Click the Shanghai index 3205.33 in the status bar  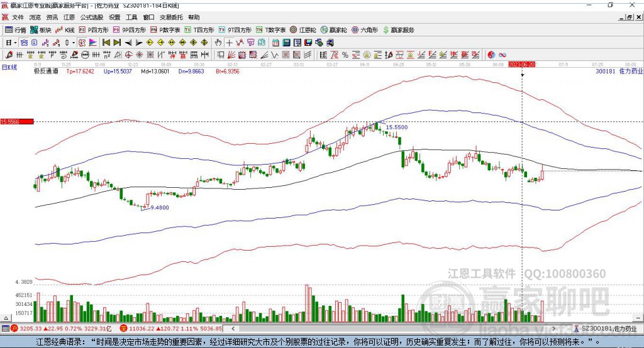30,329
